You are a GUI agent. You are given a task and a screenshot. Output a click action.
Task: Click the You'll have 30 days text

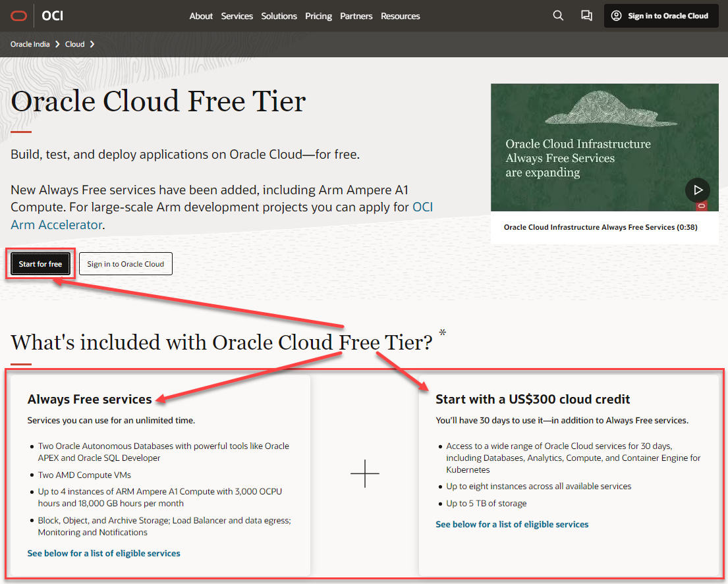click(562, 421)
